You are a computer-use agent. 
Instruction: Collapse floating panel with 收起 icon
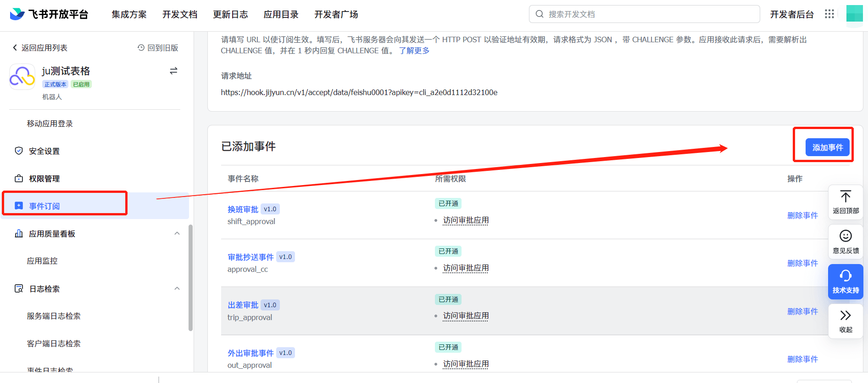846,315
